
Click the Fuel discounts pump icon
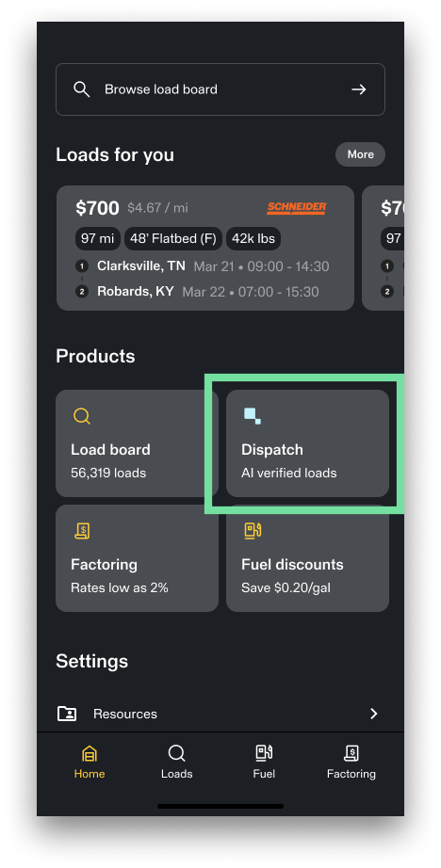pos(253,531)
